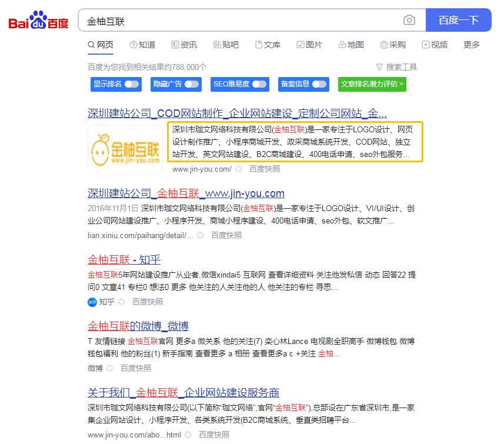Open the 采购 tab
The image size is (504, 444).
pyautogui.click(x=393, y=45)
